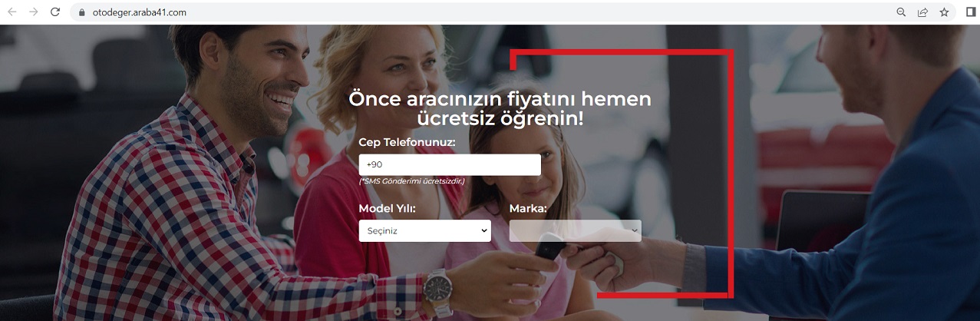Image resolution: width=980 pixels, height=321 pixels.
Task: Share this page using the share icon
Action: point(922,12)
